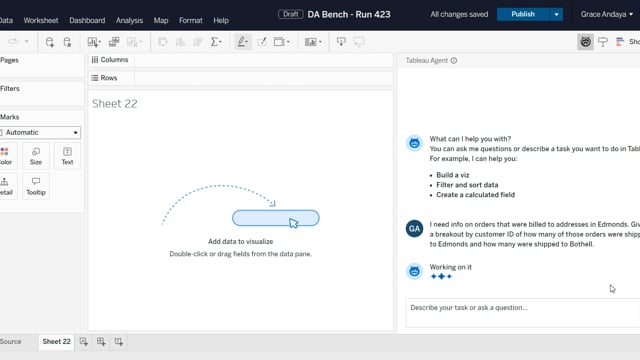This screenshot has width=640, height=360.
Task: Click the GA user avatar in chat
Action: pos(414,229)
